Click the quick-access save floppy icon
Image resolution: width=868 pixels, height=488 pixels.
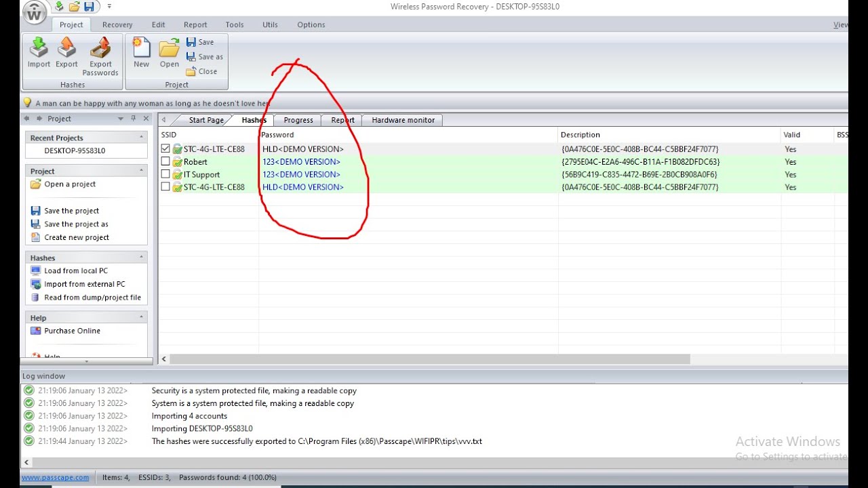[x=90, y=7]
